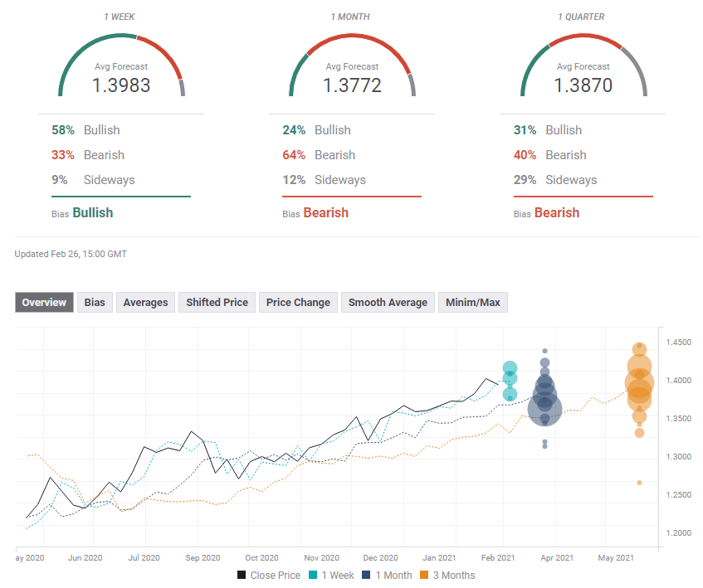Toggle 1 Week series in legend

point(334,575)
